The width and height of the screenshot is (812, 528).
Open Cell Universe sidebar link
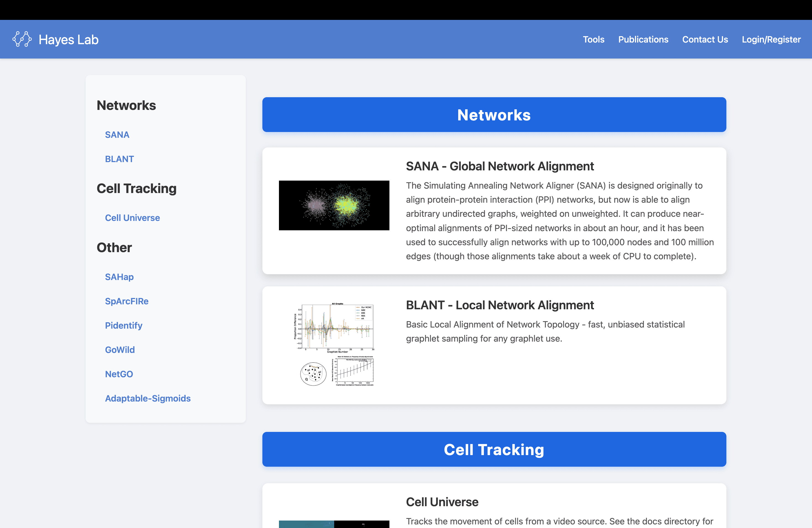pyautogui.click(x=132, y=218)
